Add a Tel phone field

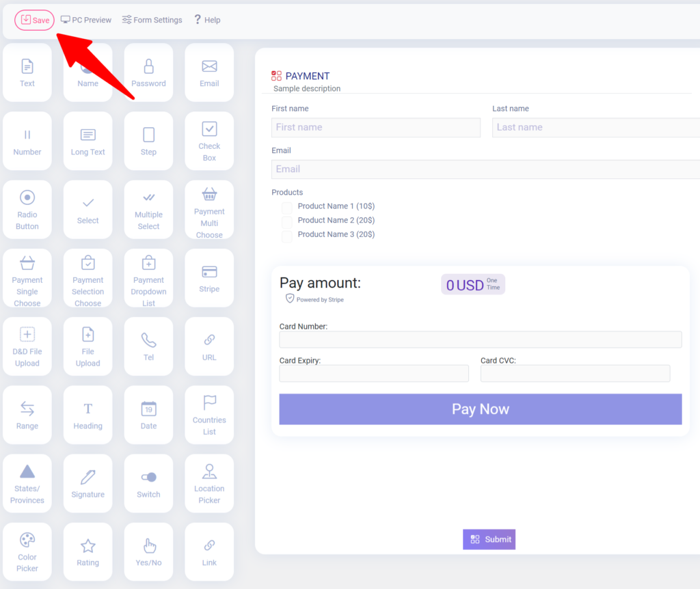pyautogui.click(x=148, y=346)
